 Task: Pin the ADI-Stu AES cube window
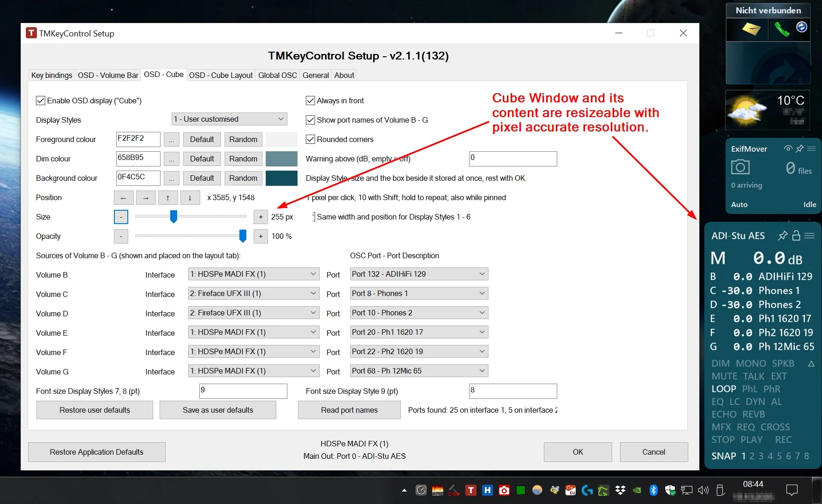click(x=783, y=236)
